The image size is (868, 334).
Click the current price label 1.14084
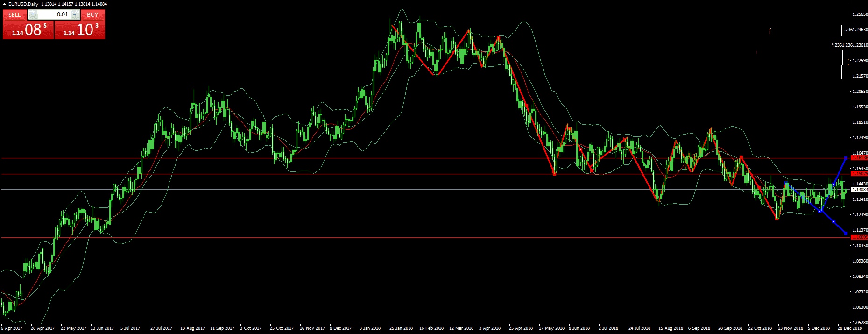[x=860, y=190]
